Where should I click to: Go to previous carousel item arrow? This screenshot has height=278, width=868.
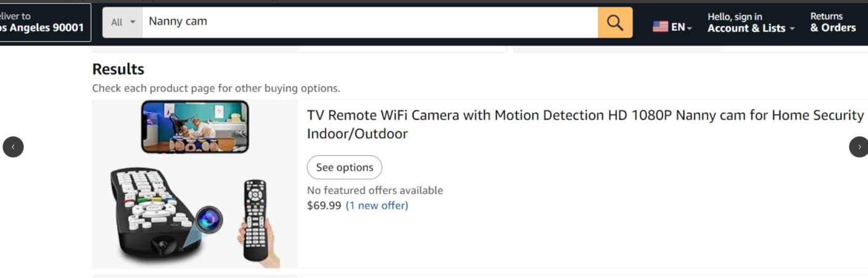point(13,147)
